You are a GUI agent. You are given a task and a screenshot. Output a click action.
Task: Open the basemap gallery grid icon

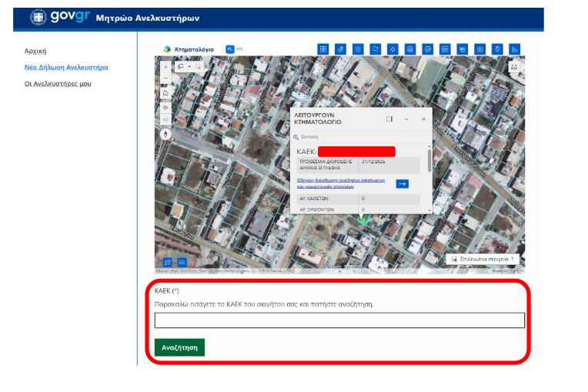(323, 49)
